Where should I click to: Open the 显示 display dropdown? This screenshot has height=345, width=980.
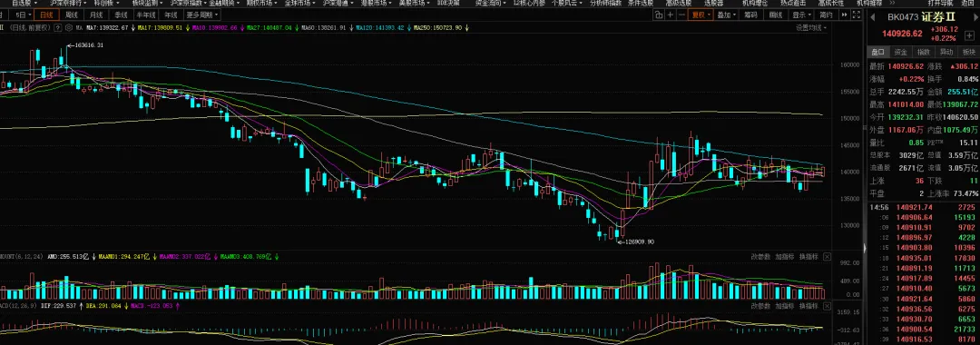[801, 15]
